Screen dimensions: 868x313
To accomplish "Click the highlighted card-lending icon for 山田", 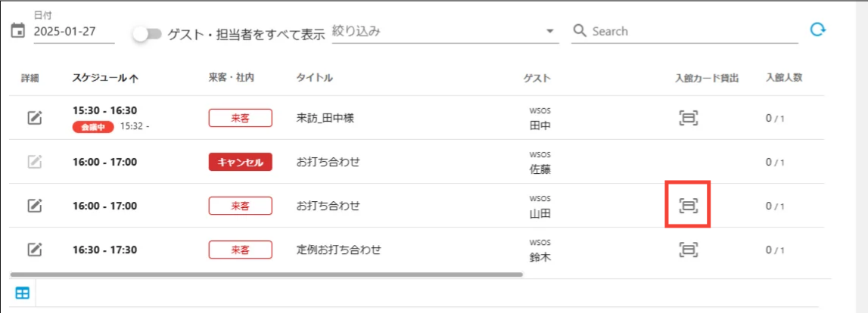I will click(x=688, y=206).
